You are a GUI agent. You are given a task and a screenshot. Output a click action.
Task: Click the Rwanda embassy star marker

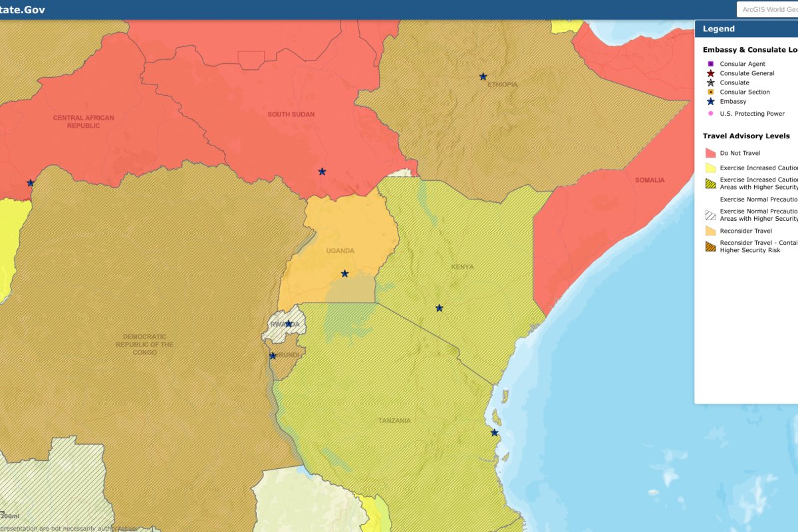point(289,324)
